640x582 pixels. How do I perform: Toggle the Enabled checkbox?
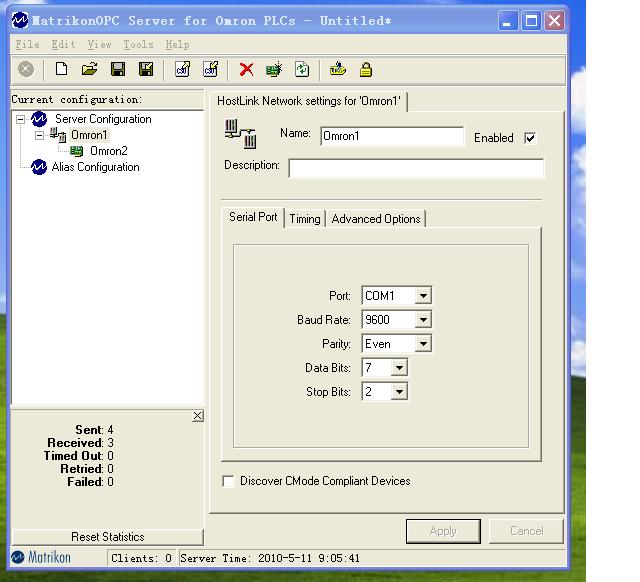click(530, 138)
